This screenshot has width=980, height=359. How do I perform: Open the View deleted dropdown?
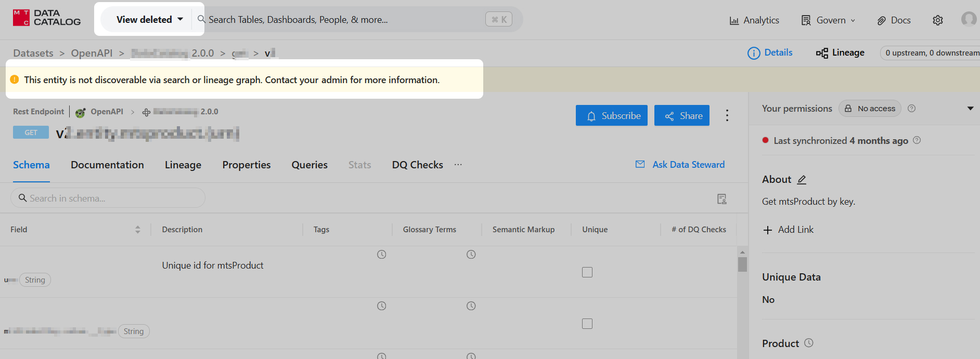[x=149, y=20]
